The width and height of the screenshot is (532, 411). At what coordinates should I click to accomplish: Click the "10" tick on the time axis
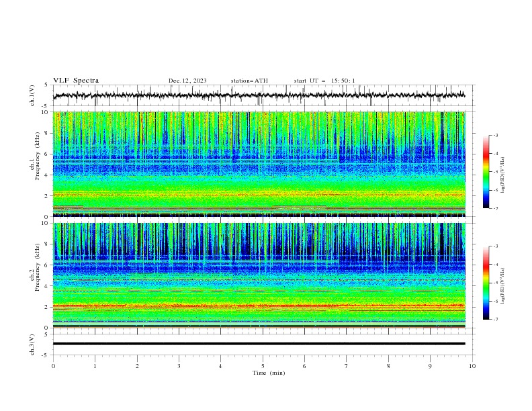point(472,366)
